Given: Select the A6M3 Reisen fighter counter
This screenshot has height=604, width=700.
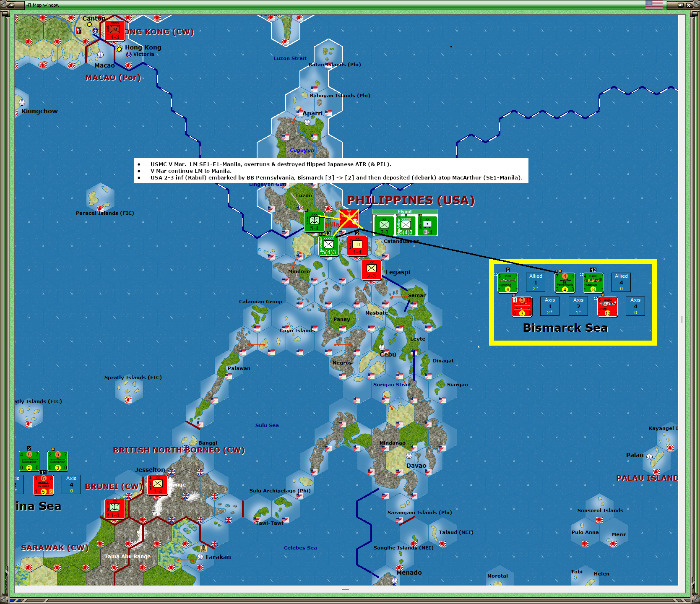Looking at the screenshot, I should 607,307.
